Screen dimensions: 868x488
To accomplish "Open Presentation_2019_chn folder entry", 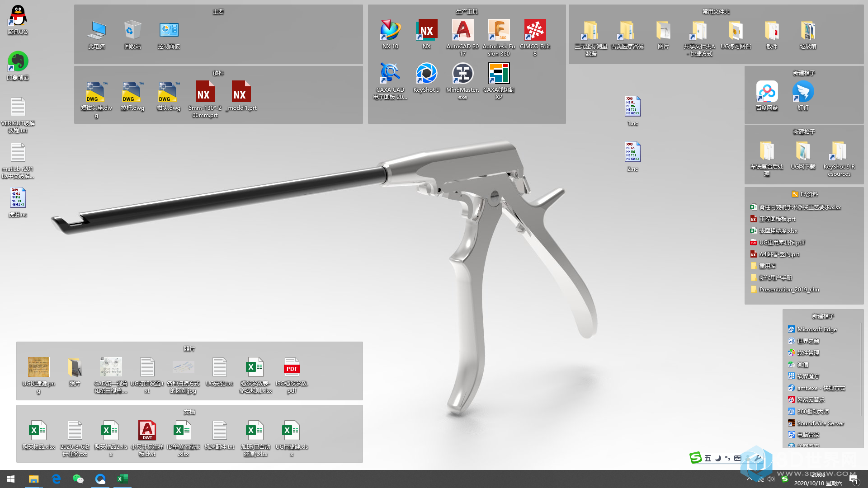I will (784, 290).
